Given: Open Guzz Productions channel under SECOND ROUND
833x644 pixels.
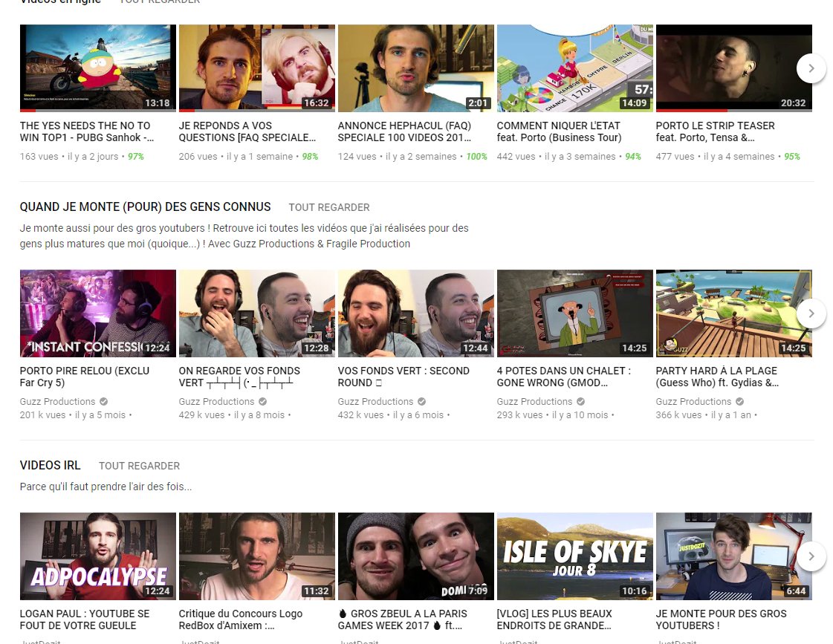Looking at the screenshot, I should 375,402.
